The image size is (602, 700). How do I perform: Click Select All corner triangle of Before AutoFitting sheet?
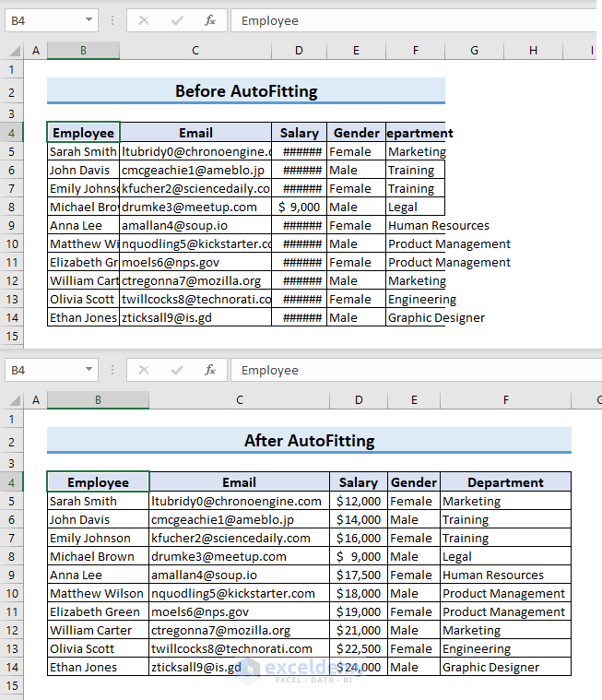click(x=15, y=51)
